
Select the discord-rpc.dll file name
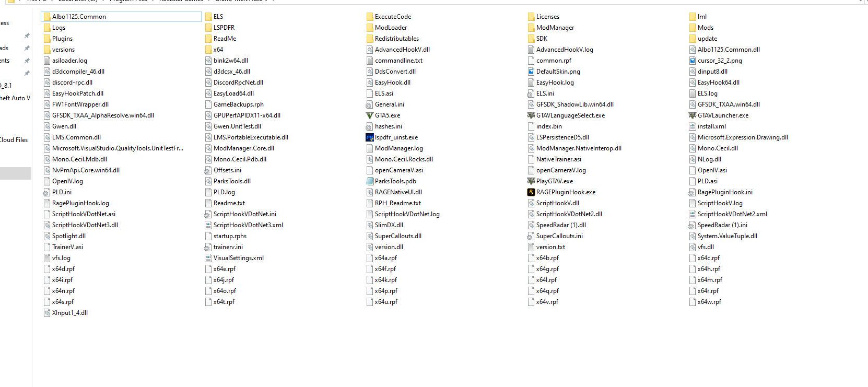72,83
